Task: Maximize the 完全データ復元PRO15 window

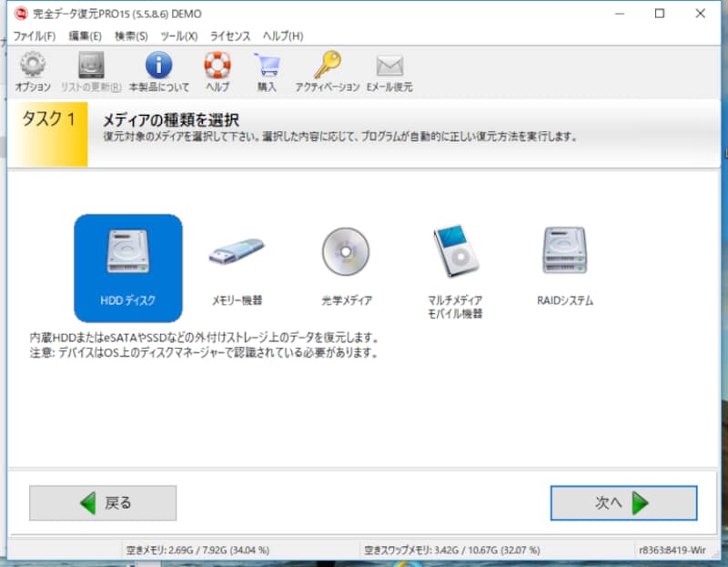Action: click(x=659, y=14)
